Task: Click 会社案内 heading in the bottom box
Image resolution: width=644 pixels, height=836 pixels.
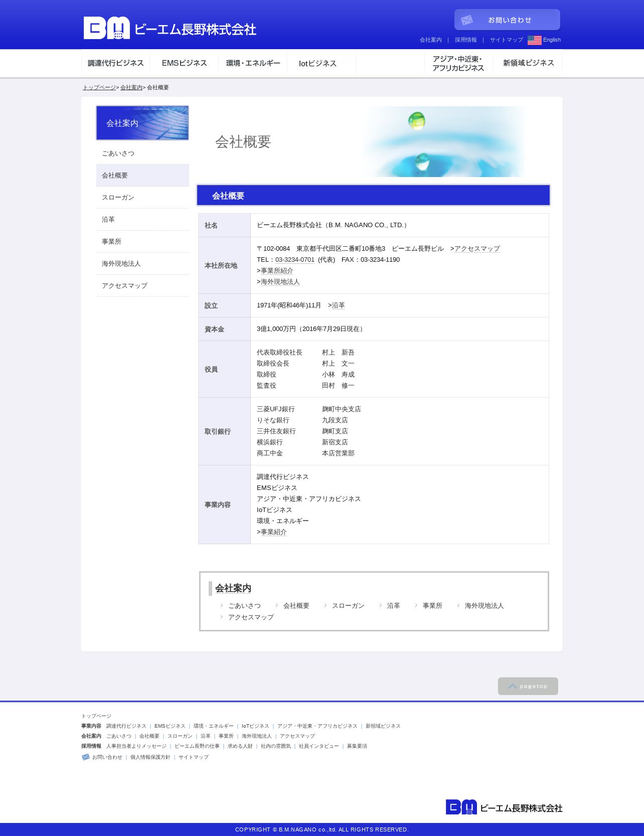Action: (233, 588)
